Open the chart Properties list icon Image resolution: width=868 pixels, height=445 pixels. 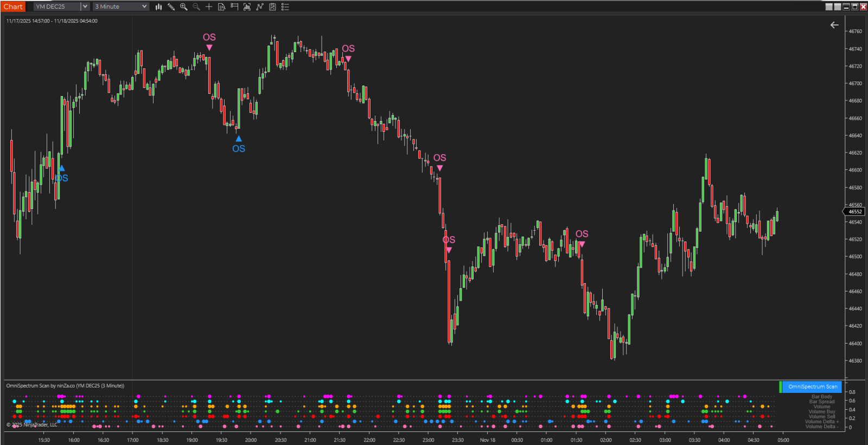(285, 7)
